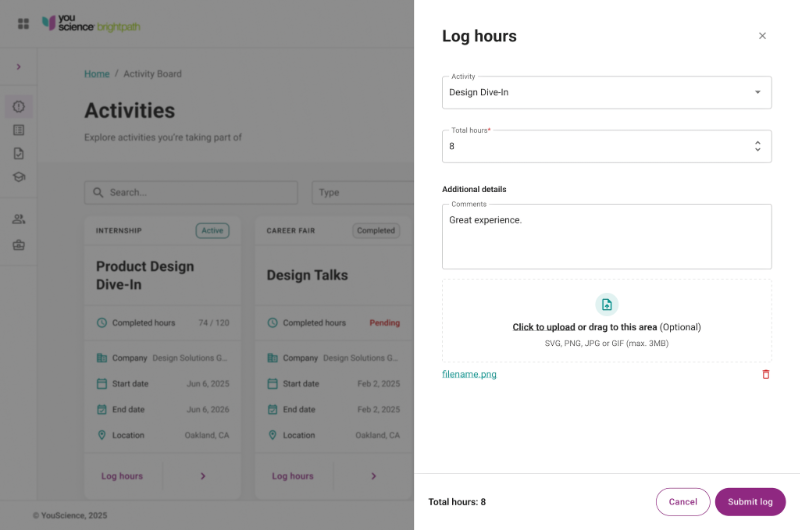Click the Submit log button

(750, 502)
